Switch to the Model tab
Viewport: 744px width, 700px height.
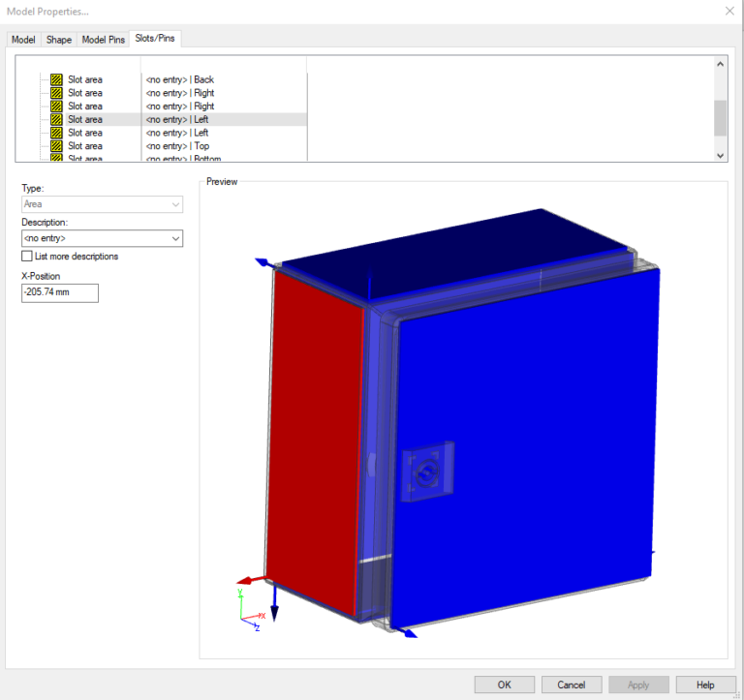tap(23, 39)
